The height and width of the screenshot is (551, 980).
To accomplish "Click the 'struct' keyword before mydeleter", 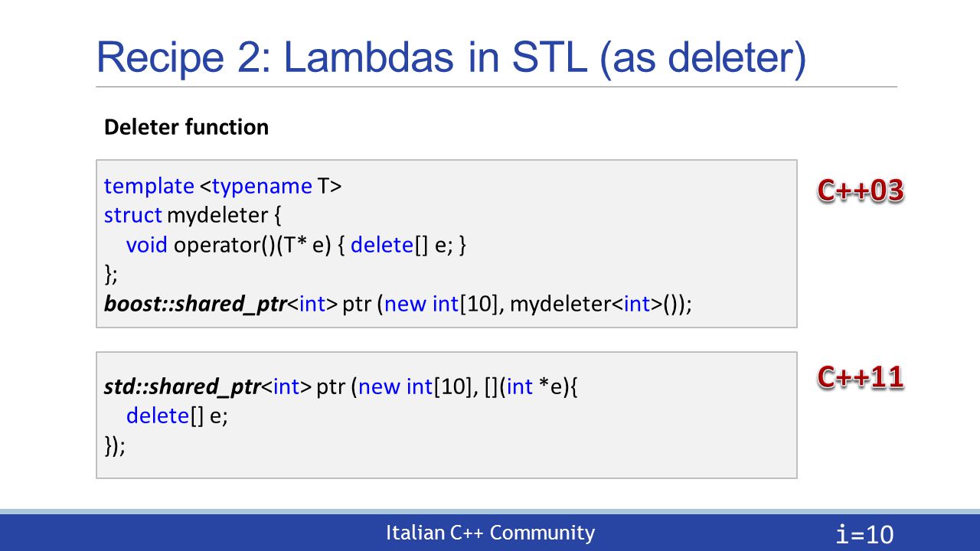I will click(133, 215).
